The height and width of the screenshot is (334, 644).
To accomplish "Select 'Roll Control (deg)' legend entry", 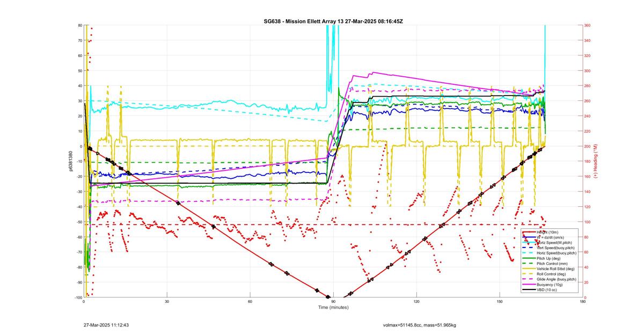I will [x=551, y=274].
